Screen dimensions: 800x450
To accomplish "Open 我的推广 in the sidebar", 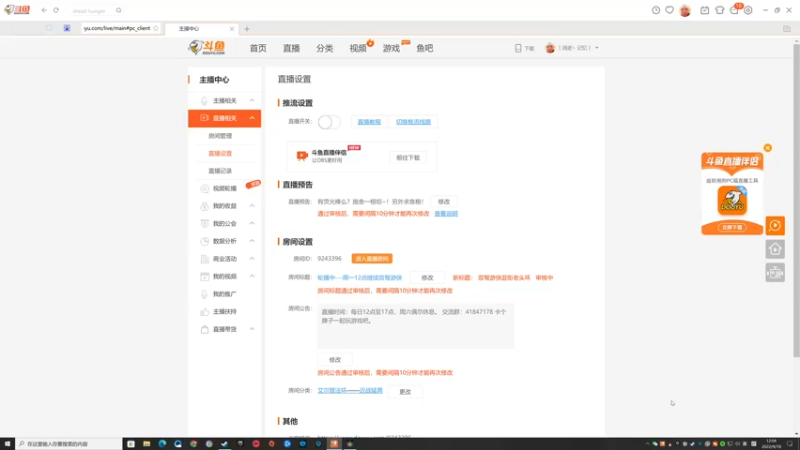I will [x=224, y=294].
